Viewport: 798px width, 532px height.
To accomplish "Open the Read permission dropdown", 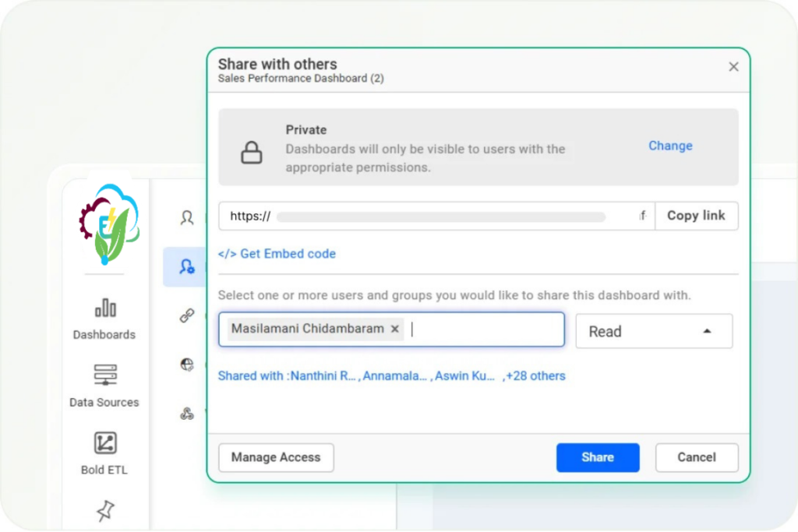I will pyautogui.click(x=654, y=331).
